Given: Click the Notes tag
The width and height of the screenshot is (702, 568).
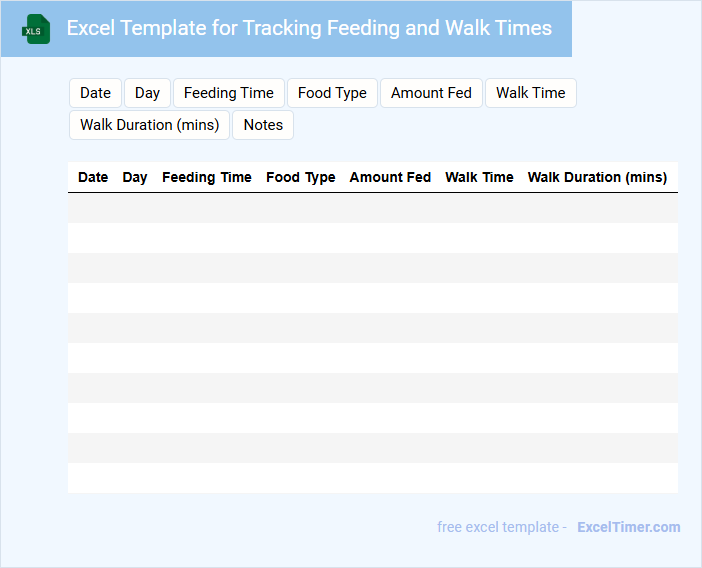Looking at the screenshot, I should 263,125.
